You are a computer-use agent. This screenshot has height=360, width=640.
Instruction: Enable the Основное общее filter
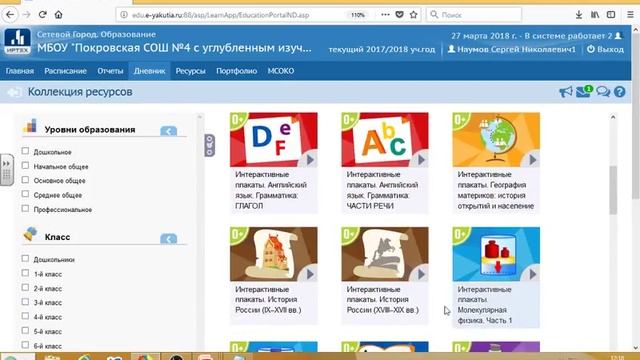tap(25, 180)
